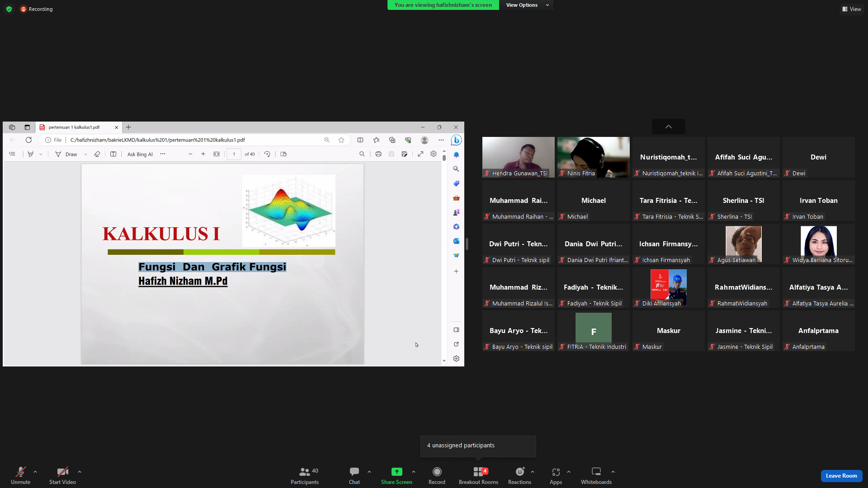Open the View Options dropdown

point(527,5)
